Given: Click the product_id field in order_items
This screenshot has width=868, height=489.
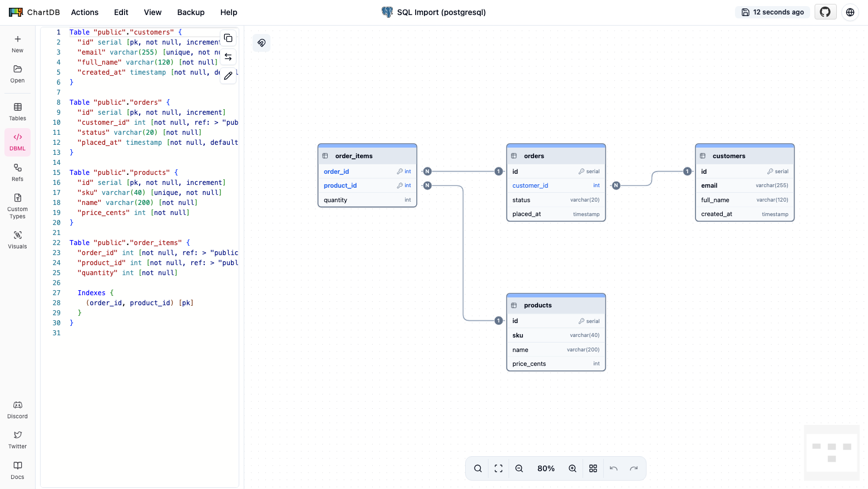Looking at the screenshot, I should tap(367, 185).
